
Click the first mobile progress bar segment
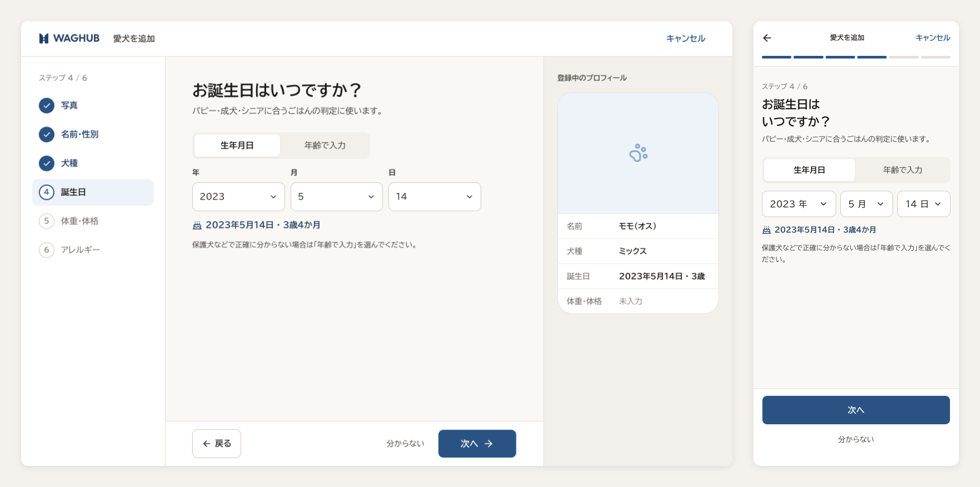[x=777, y=57]
